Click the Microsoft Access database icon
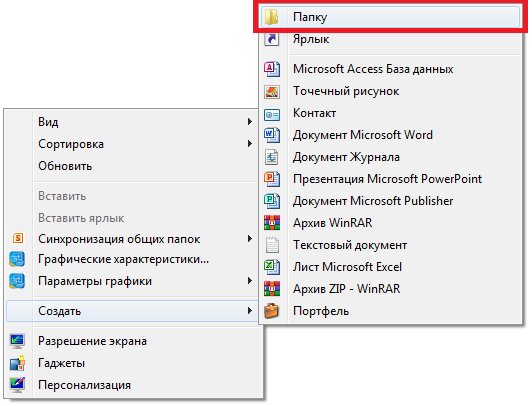The image size is (532, 406). [x=272, y=69]
